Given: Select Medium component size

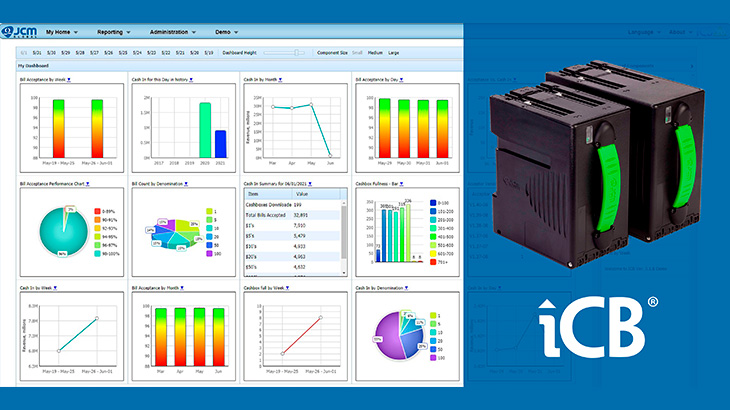Looking at the screenshot, I should (375, 51).
